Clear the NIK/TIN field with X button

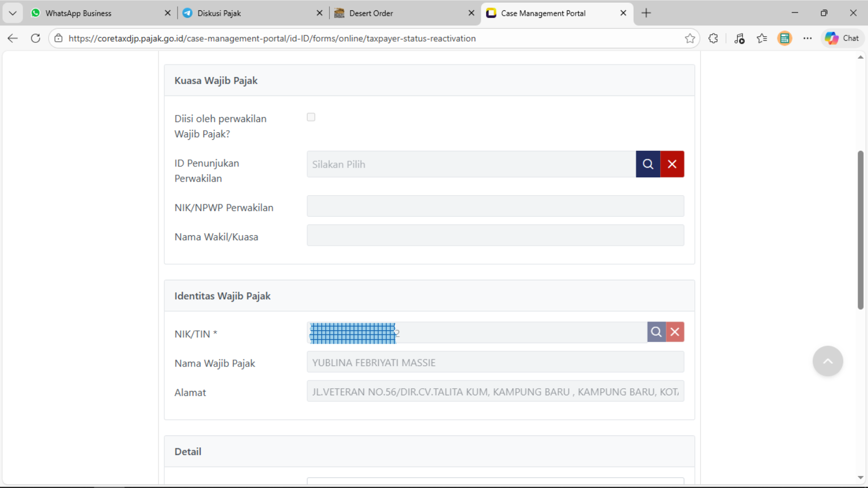675,332
